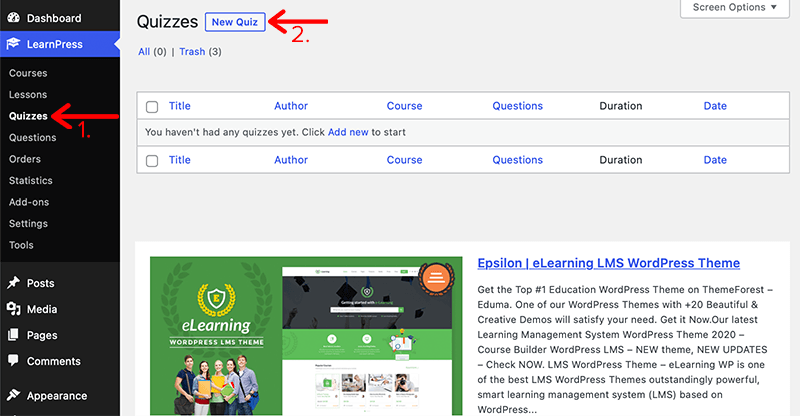Screen dimensions: 800x416
Task: Tick the select-all checkbox in table header
Action: pos(152,107)
